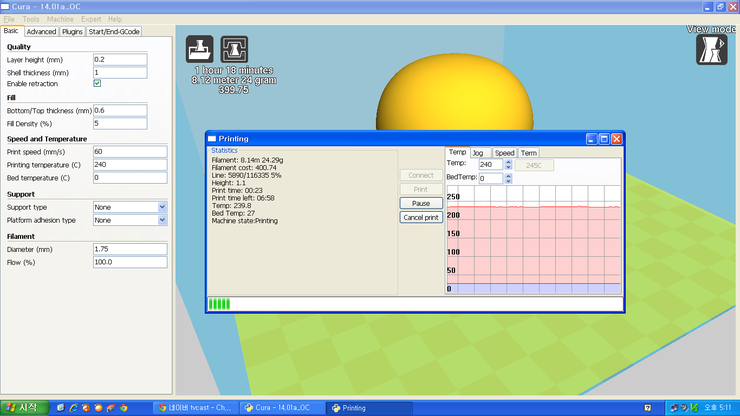This screenshot has height=416, width=740.
Task: Click the Start button on taskbar
Action: pos(25,408)
